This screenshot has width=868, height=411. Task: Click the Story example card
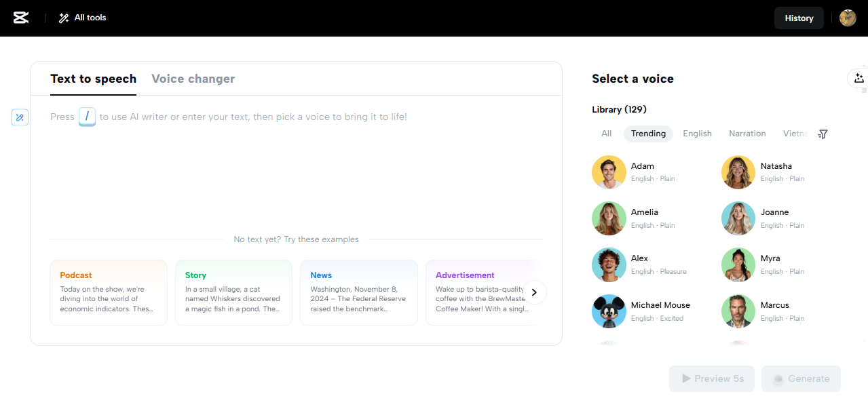(233, 292)
